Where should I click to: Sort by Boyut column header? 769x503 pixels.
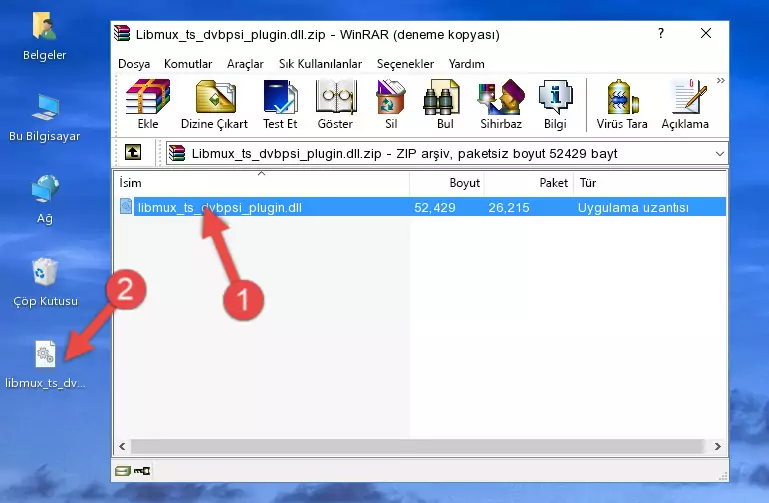click(447, 183)
